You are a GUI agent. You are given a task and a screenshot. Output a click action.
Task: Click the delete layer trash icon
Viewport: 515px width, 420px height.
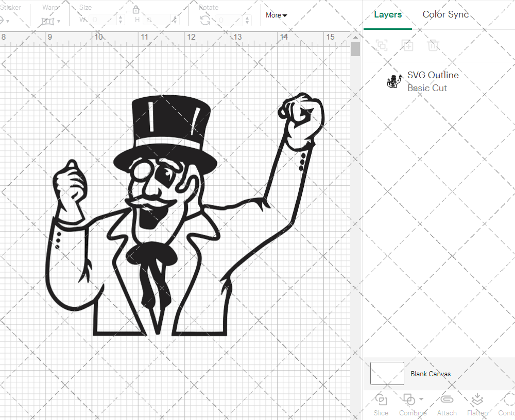pos(434,45)
